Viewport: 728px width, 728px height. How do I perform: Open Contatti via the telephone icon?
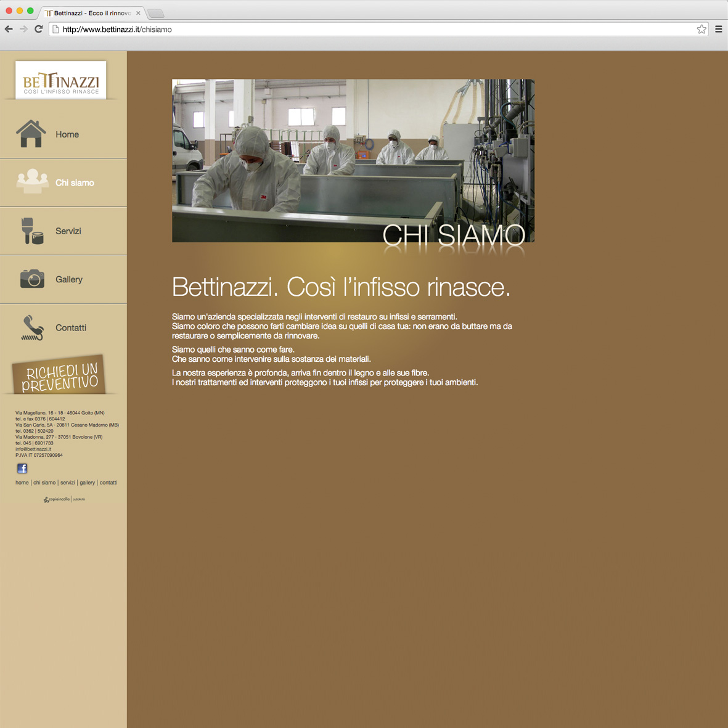click(33, 327)
